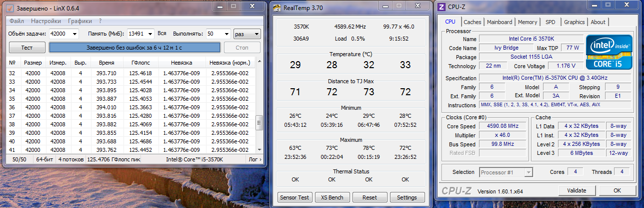
Task: Click the CPU-Z title bar icon
Action: (x=441, y=8)
